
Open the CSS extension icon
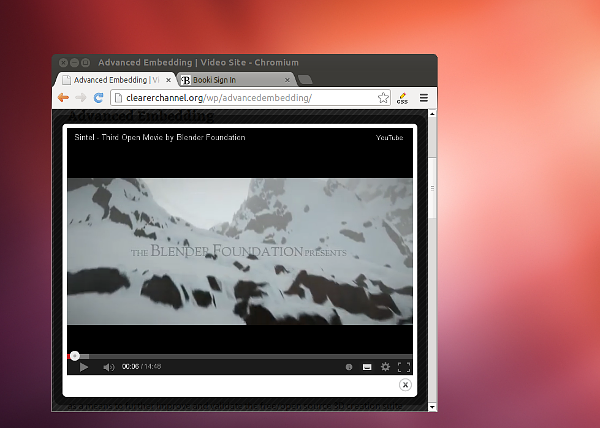pos(402,98)
